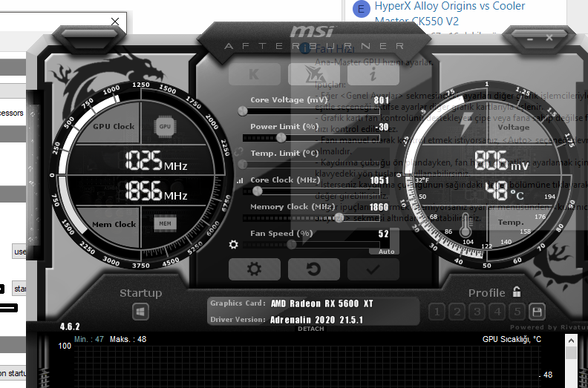Open HyperX Alloy Origins forum link

[x=450, y=13]
